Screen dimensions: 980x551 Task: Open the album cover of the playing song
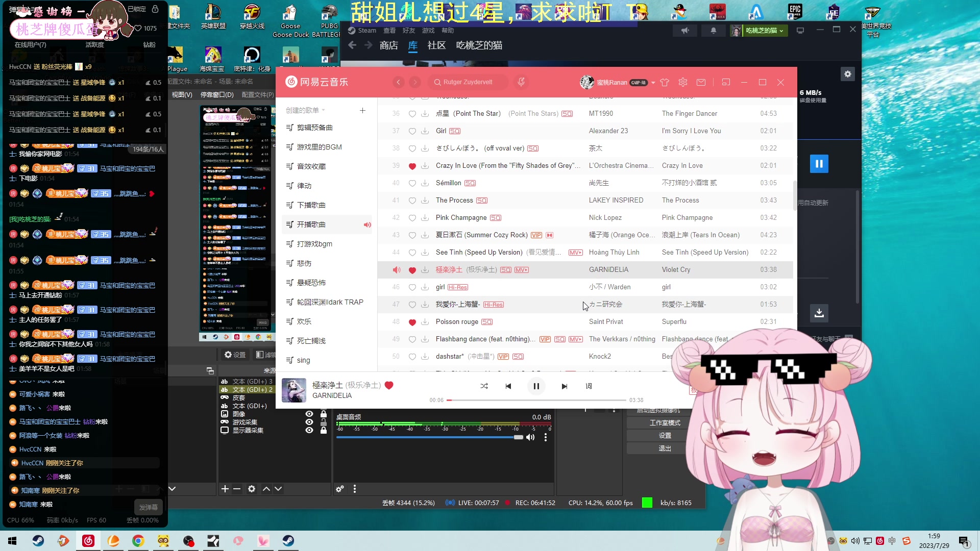[x=294, y=390]
